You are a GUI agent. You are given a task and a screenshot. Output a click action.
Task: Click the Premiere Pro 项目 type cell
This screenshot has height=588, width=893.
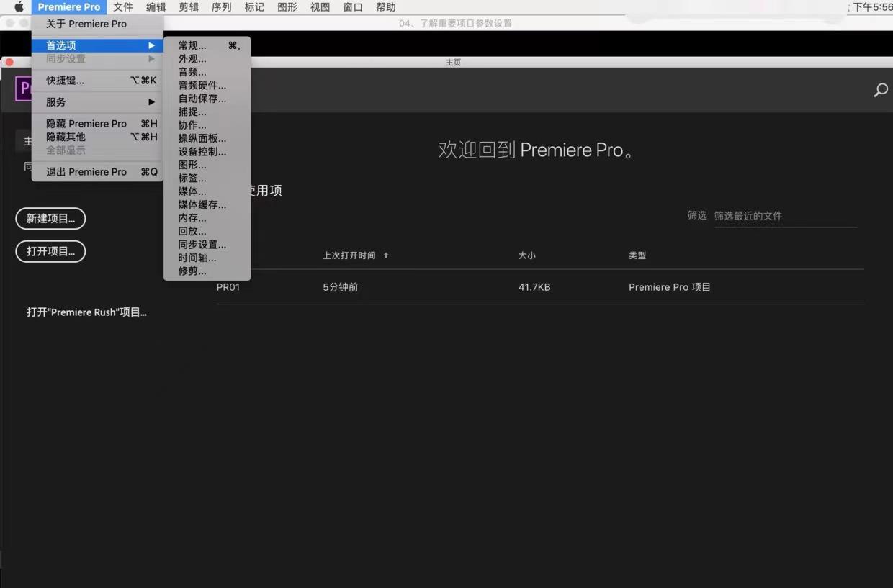point(670,287)
